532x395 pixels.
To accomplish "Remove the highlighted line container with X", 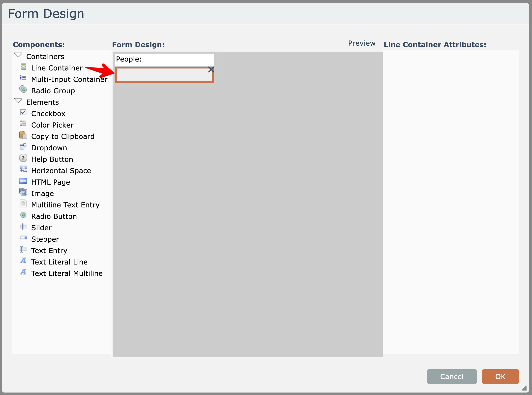I will click(211, 69).
